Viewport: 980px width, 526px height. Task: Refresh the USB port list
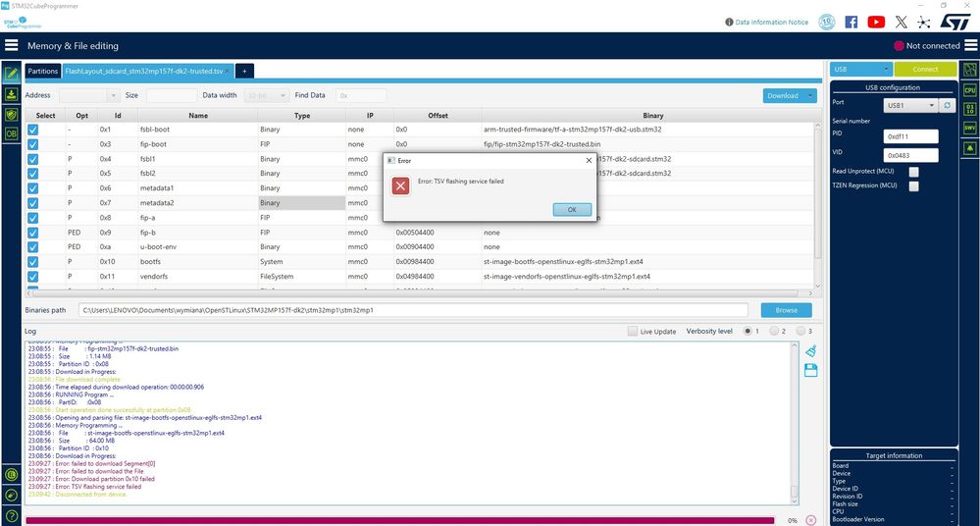pyautogui.click(x=948, y=105)
